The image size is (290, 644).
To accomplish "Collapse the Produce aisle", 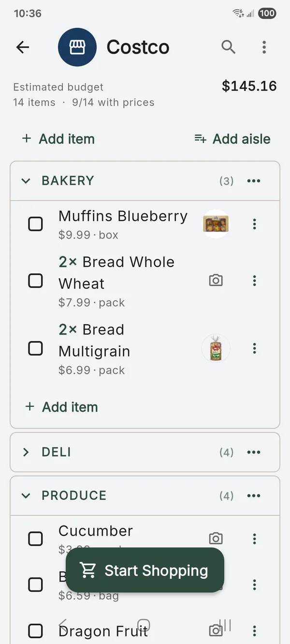I will coord(26,496).
